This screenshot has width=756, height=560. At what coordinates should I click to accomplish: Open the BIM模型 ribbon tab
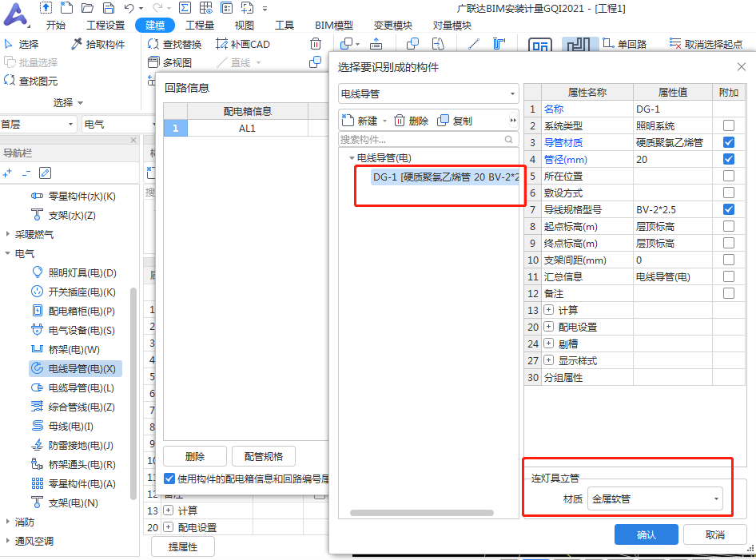click(x=333, y=25)
